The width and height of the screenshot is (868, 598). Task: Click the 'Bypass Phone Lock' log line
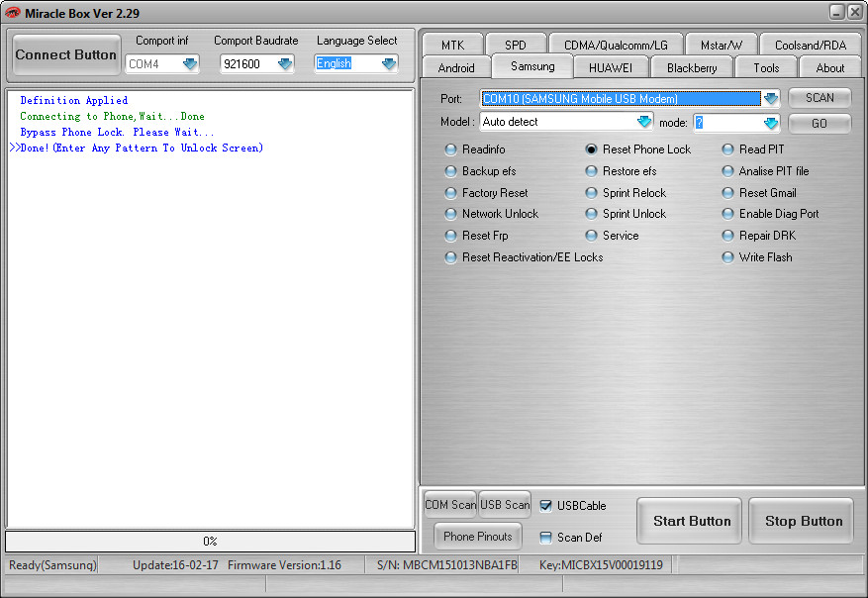point(117,133)
